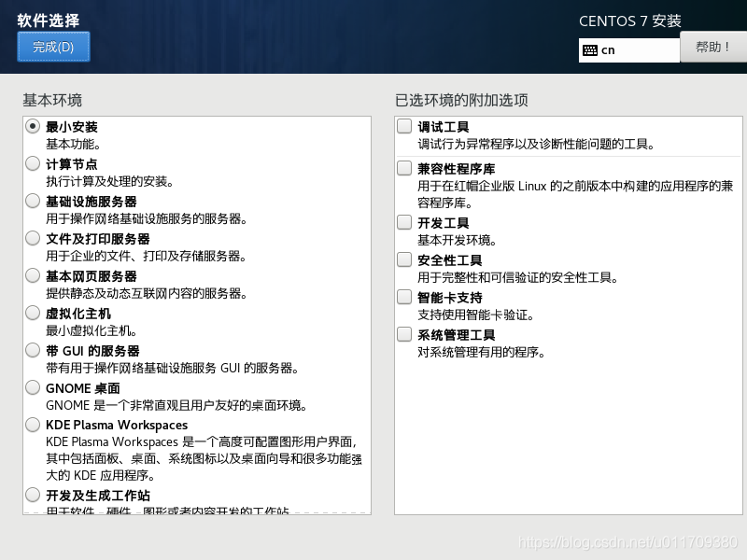The image size is (747, 560).
Task: Select the GNOME 桌面 radio button
Action: [33, 387]
